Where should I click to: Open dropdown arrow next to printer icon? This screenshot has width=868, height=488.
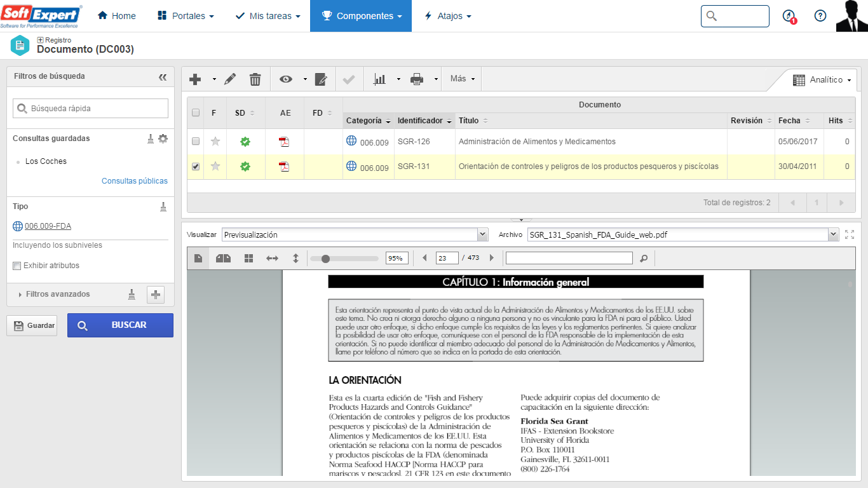(436, 79)
